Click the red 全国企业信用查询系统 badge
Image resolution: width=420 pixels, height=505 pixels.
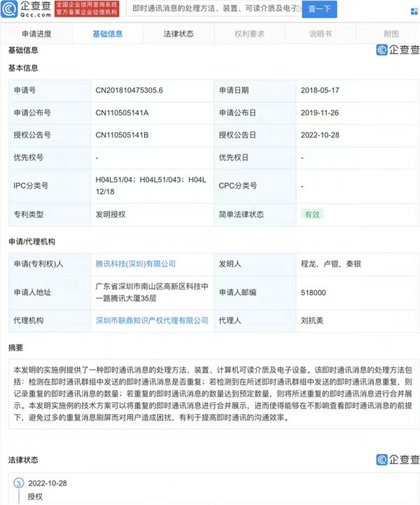pyautogui.click(x=87, y=9)
